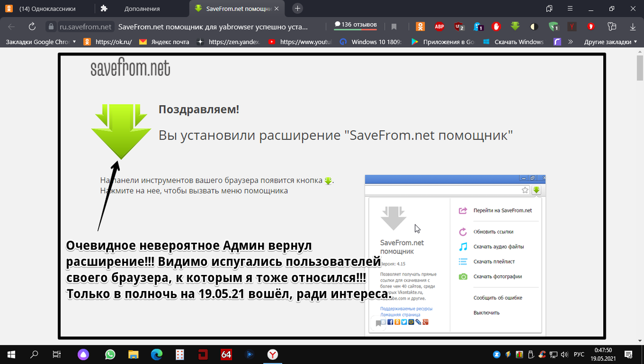
Task: Open a new tab with the plus button
Action: (x=298, y=9)
